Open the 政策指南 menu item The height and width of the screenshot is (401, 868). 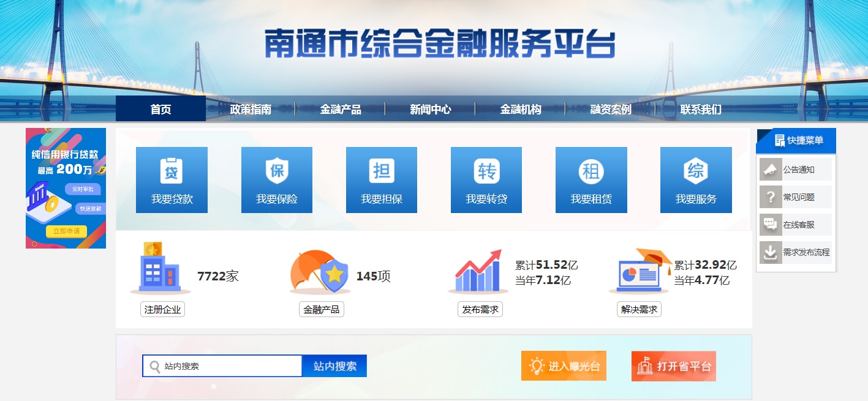pyautogui.click(x=251, y=110)
